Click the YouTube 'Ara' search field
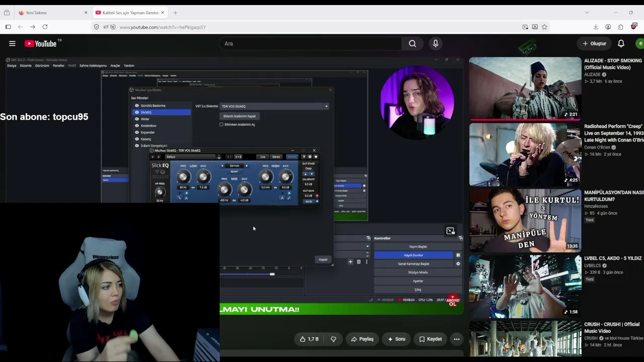 310,44
